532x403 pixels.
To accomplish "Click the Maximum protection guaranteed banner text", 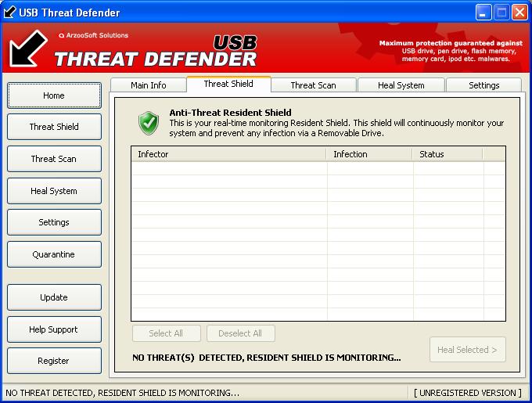I will (x=451, y=51).
